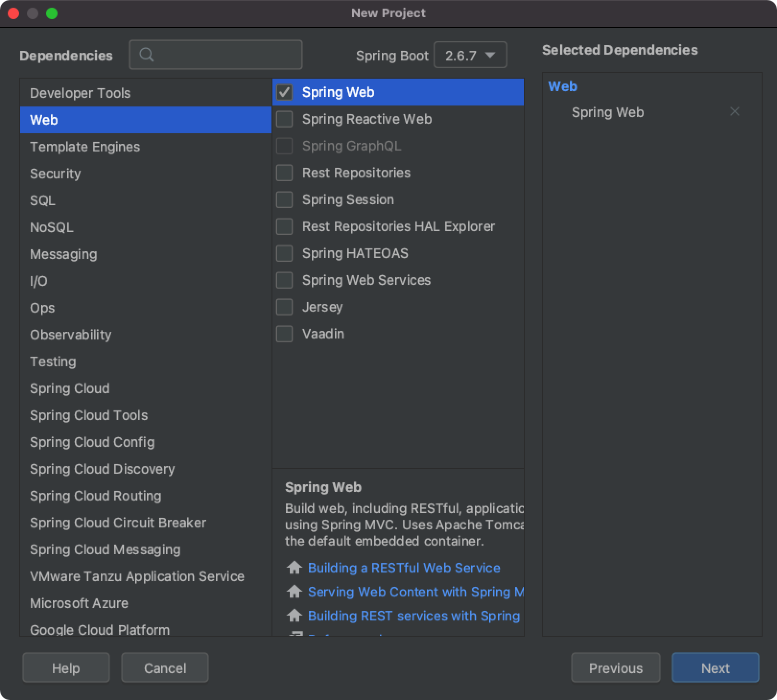Click the Cancel button
The image size is (777, 700).
[165, 668]
